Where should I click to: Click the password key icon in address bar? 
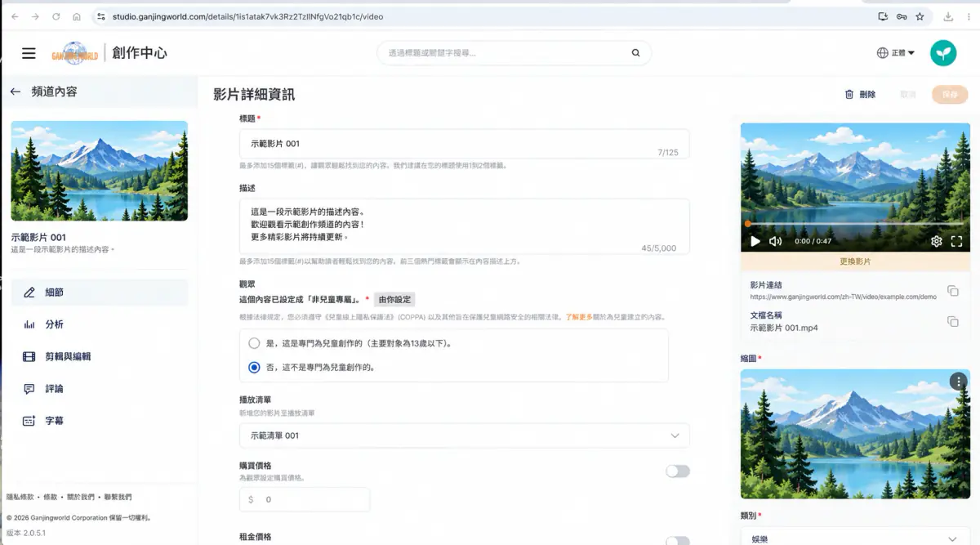901,16
